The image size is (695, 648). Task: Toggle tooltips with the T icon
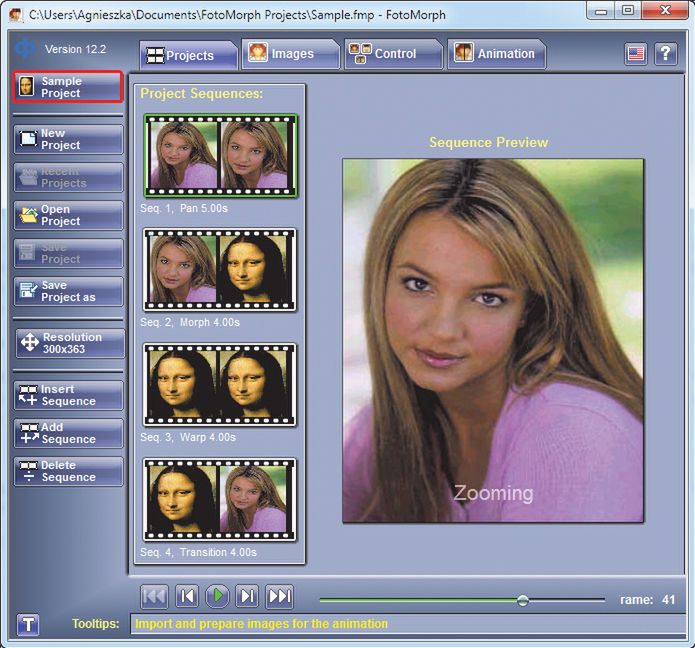28,625
